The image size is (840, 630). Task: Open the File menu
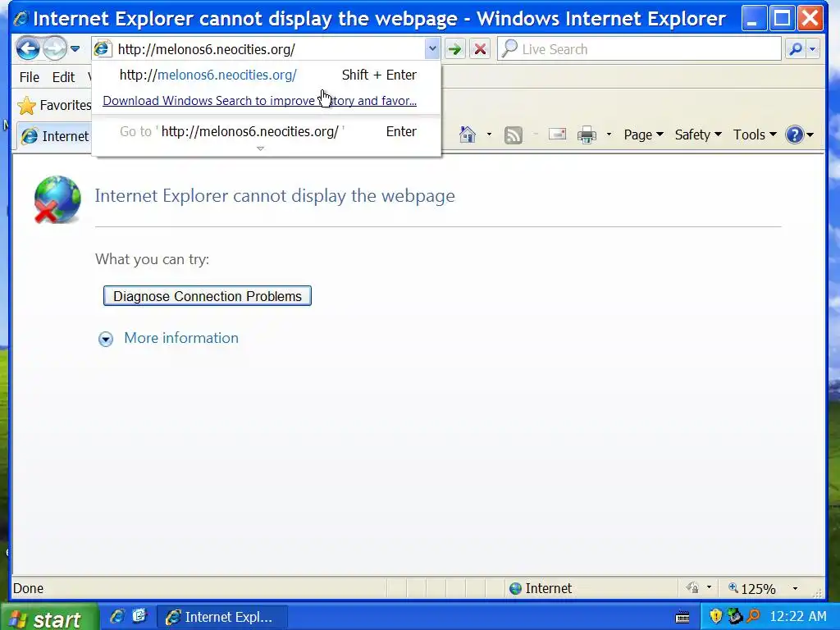[x=29, y=77]
